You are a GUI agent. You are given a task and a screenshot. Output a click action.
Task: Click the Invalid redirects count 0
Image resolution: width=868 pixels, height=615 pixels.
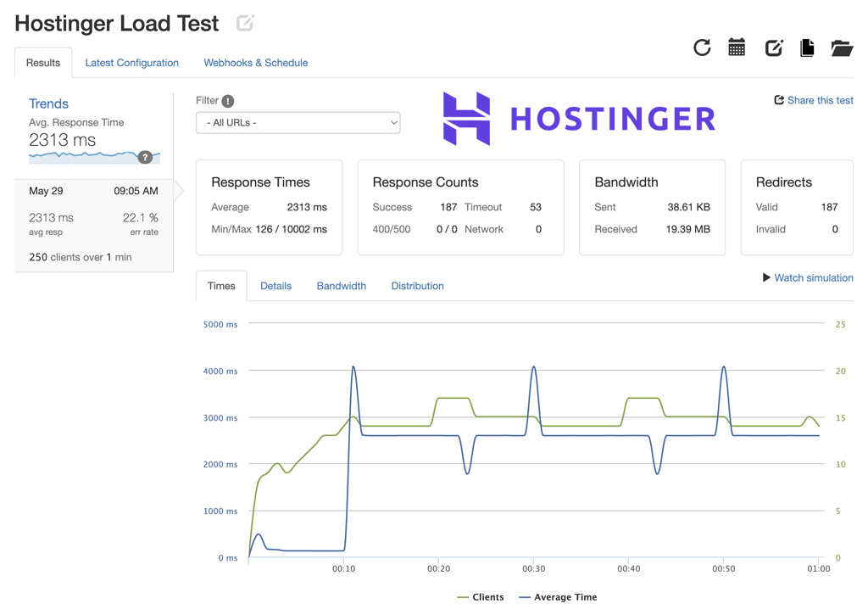coord(835,229)
